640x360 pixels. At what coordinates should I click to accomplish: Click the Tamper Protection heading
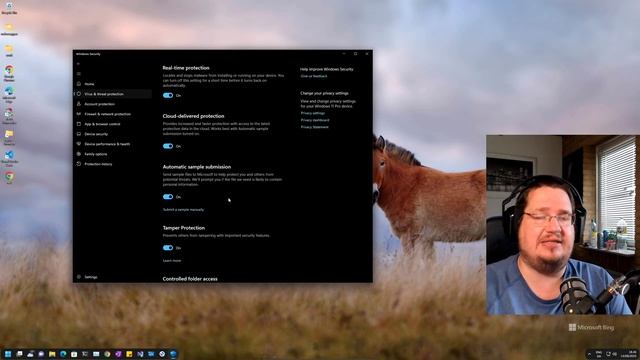(184, 228)
